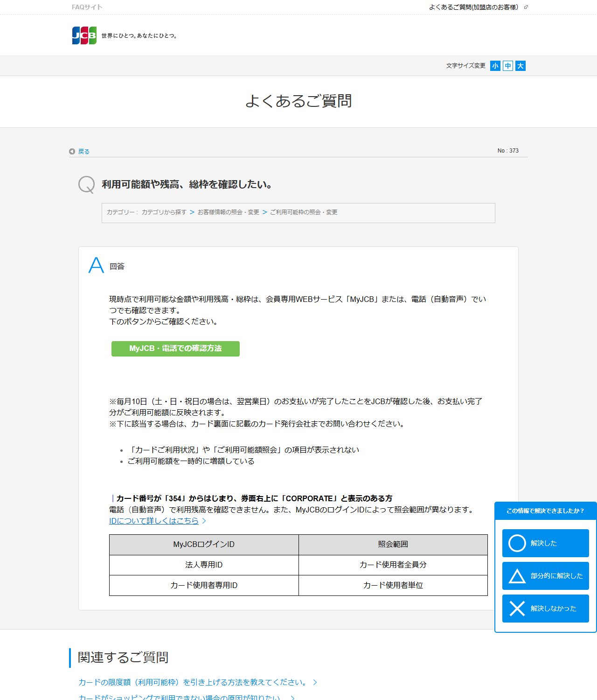Click この情報で解決できましたか？ header
This screenshot has height=700, width=597.
coord(545,511)
